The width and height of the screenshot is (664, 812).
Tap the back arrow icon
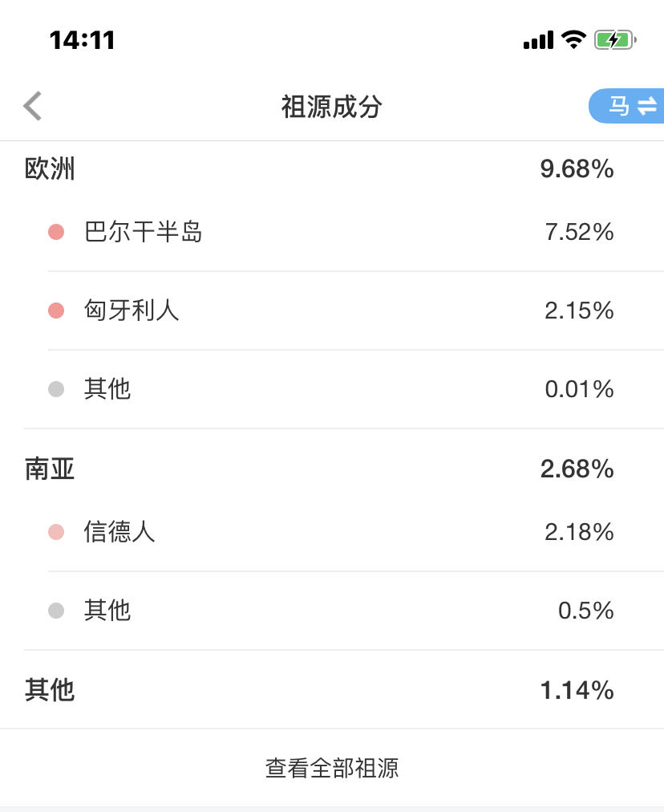click(x=32, y=106)
